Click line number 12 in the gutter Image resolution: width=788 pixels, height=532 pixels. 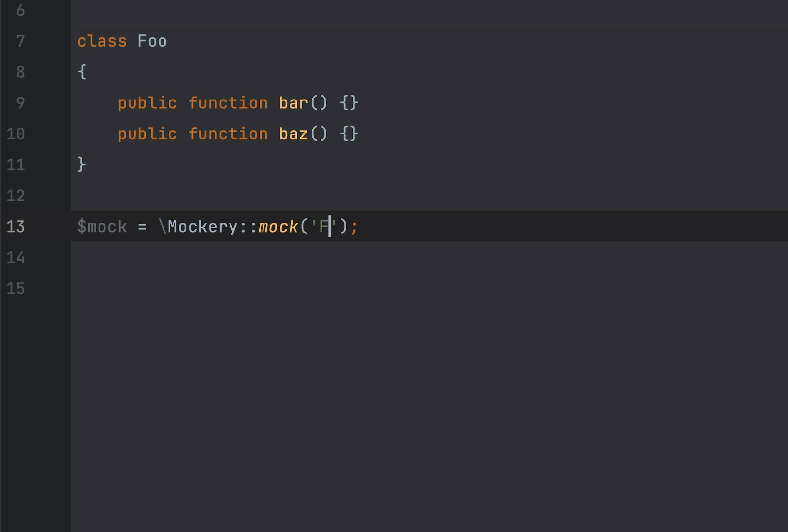(x=16, y=196)
